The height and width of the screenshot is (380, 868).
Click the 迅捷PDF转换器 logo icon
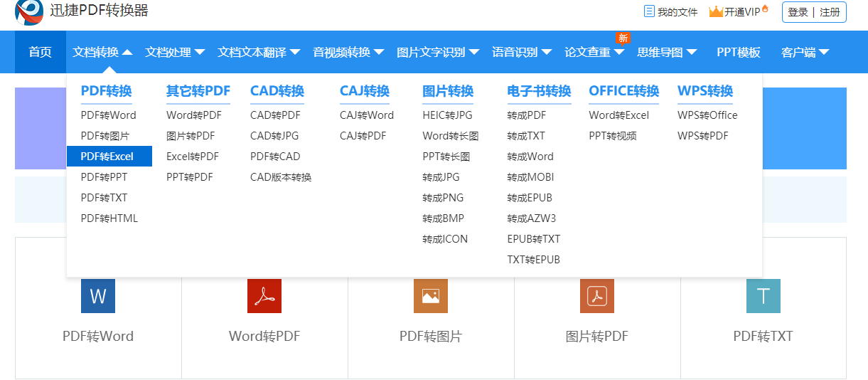point(29,11)
